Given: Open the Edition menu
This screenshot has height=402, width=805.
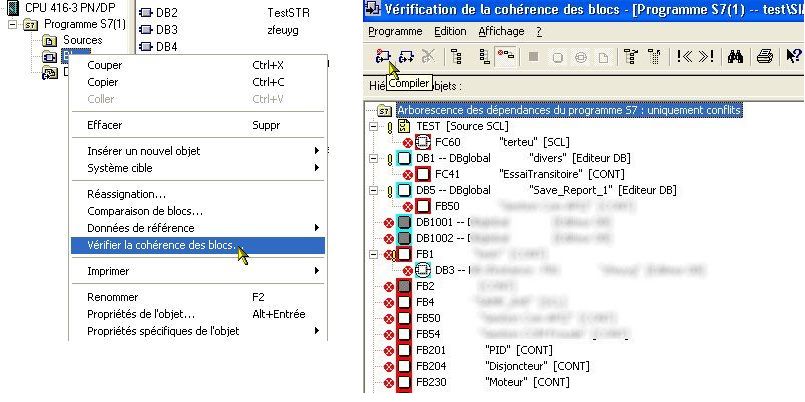Looking at the screenshot, I should (x=450, y=31).
